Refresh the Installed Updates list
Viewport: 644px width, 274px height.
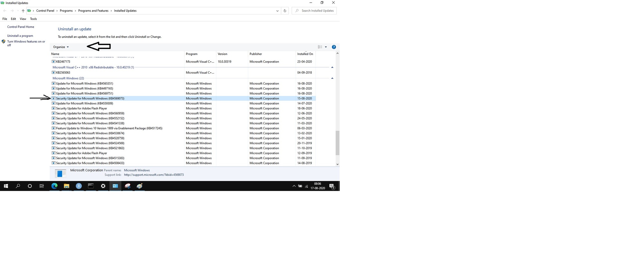285,11
